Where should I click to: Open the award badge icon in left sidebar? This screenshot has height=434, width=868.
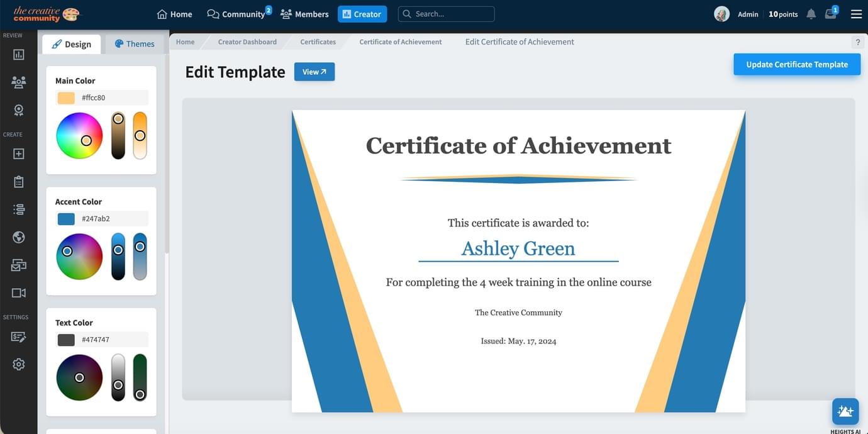18,110
